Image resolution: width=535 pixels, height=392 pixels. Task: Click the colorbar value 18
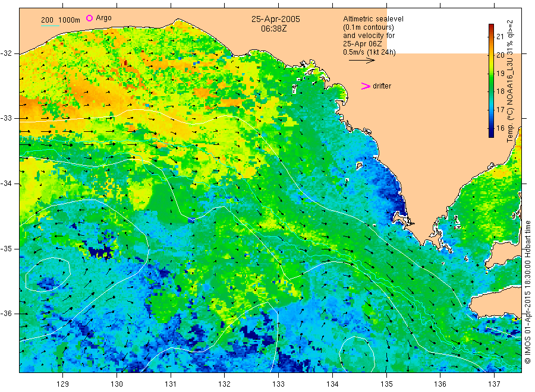[500, 91]
